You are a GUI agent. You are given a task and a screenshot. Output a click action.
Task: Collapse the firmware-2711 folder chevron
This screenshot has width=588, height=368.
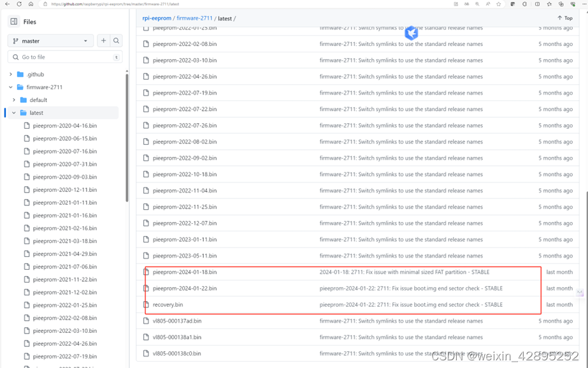(x=10, y=87)
